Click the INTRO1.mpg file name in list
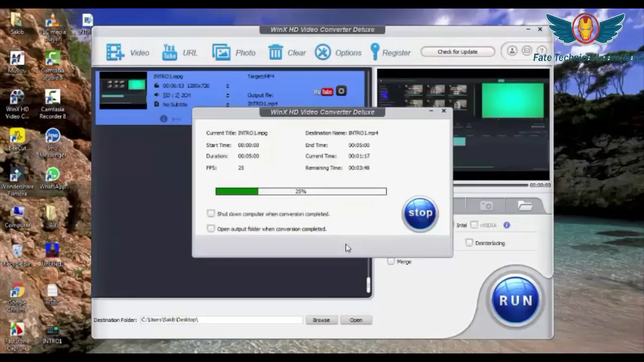Viewport: 644px width, 362px height. coord(169,76)
